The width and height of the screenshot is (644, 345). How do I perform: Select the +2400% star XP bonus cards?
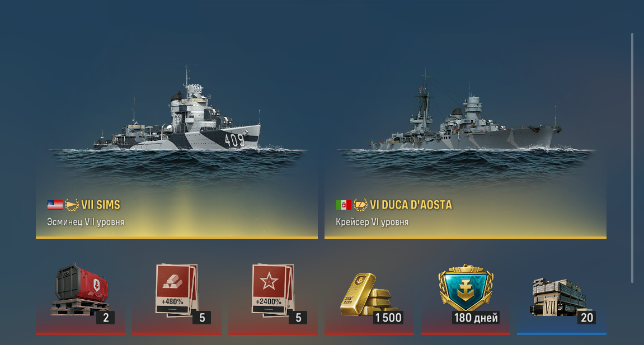(272, 290)
